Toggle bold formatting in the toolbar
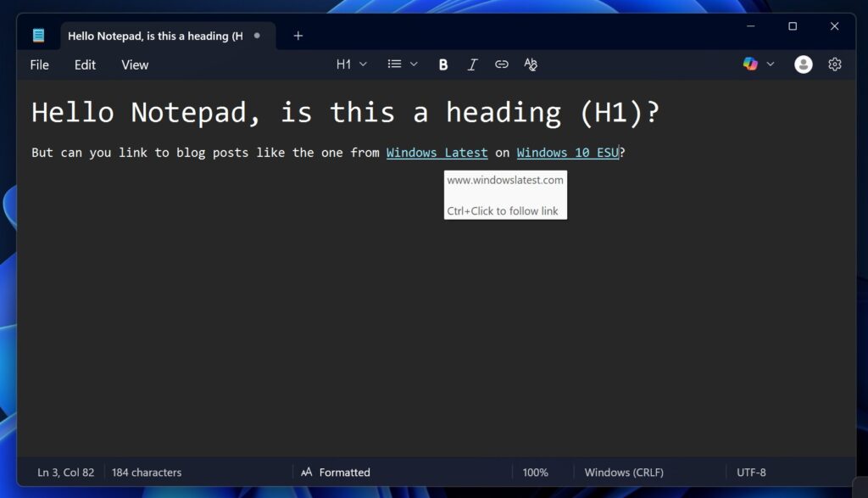Screen dimensions: 868x498 pos(442,64)
